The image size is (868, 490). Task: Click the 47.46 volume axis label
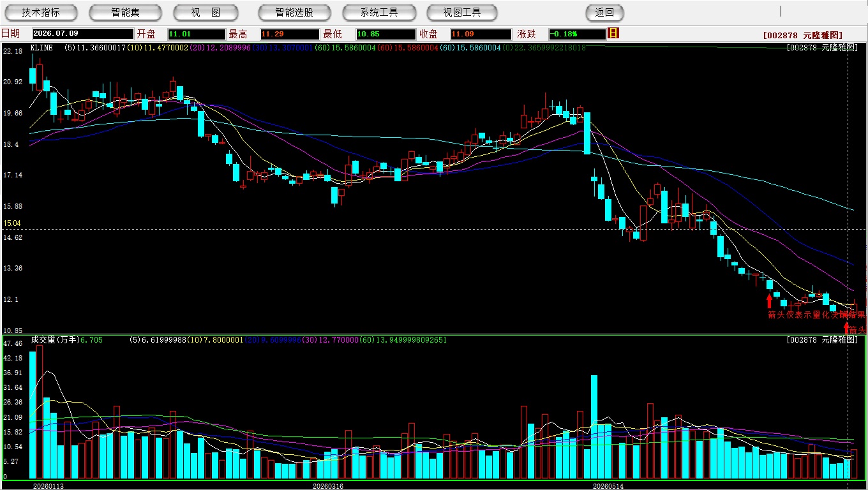[x=12, y=343]
